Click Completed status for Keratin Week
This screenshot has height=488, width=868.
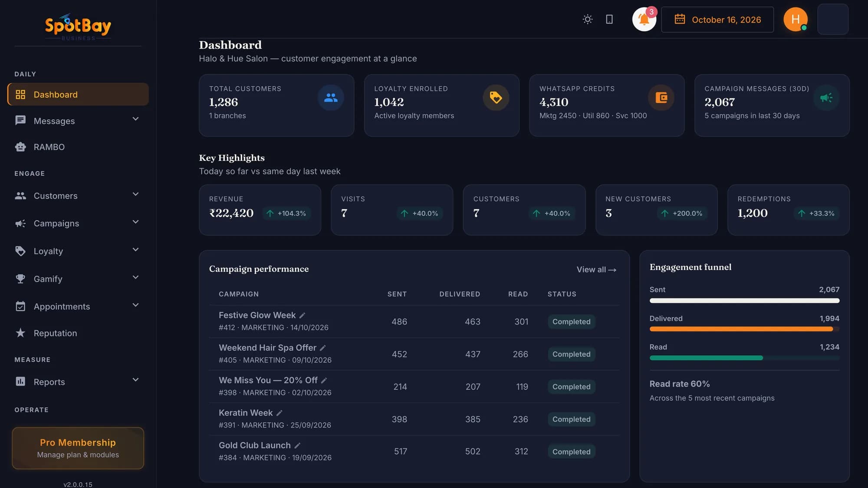tap(571, 419)
